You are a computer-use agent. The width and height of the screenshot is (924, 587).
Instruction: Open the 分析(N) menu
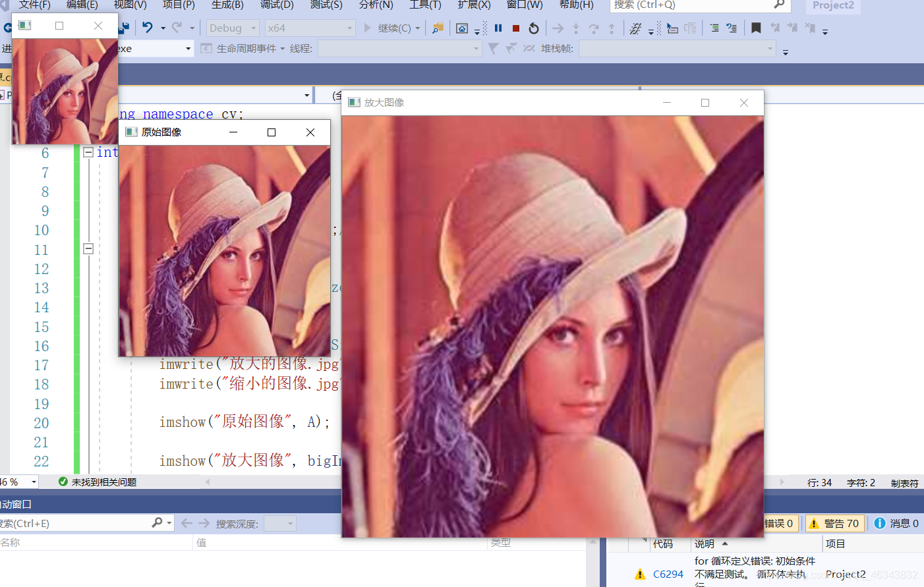[x=376, y=5]
